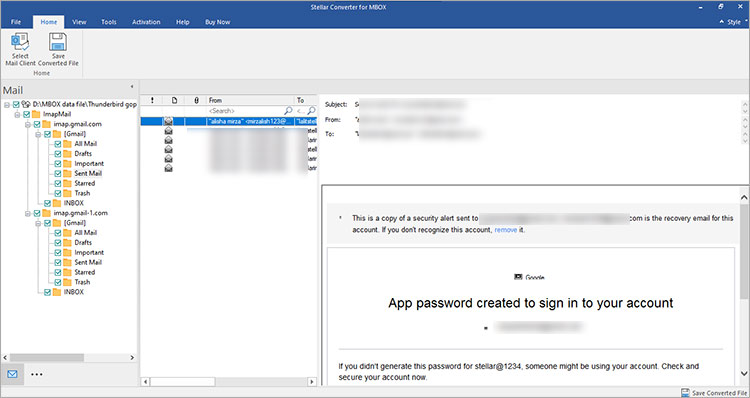The width and height of the screenshot is (750, 398).
Task: Click the imap.gmail-1.com folder icon
Action: (x=46, y=213)
